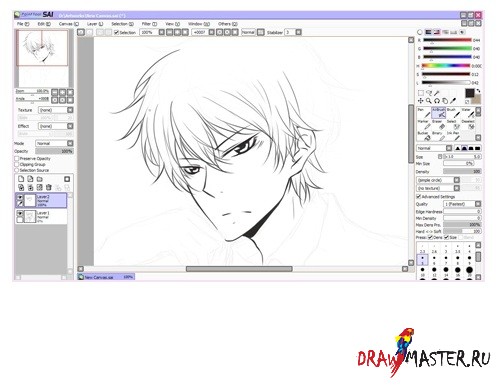
Task: Toggle Advanced Settings checkbox
Action: (x=419, y=196)
